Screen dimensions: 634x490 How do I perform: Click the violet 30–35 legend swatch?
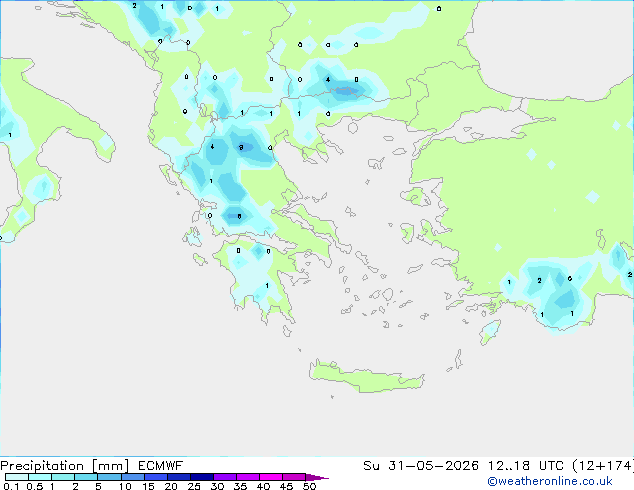pos(225,477)
